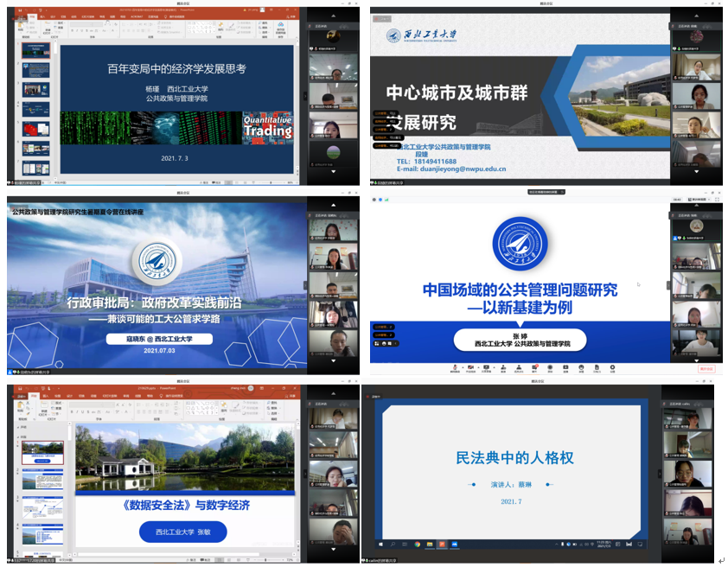Mute microphone in the meeting toolbar
Viewport: 728px width, 567px height.
[x=455, y=368]
